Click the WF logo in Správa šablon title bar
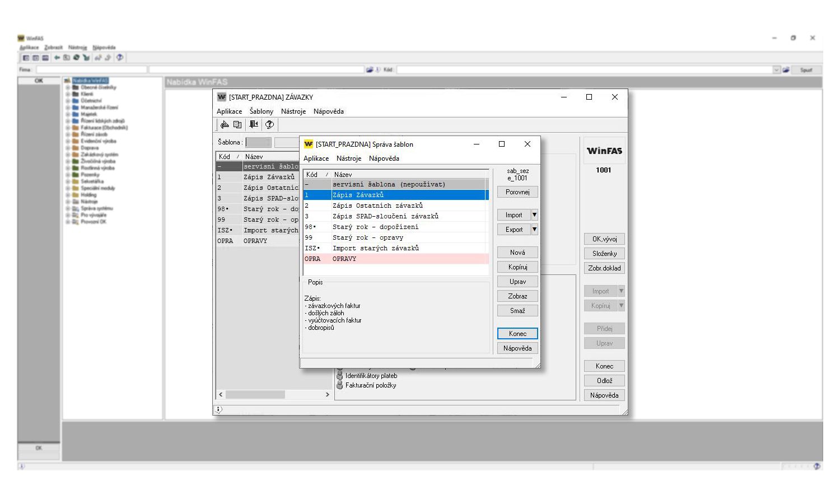The width and height of the screenshot is (840, 504). 308,144
